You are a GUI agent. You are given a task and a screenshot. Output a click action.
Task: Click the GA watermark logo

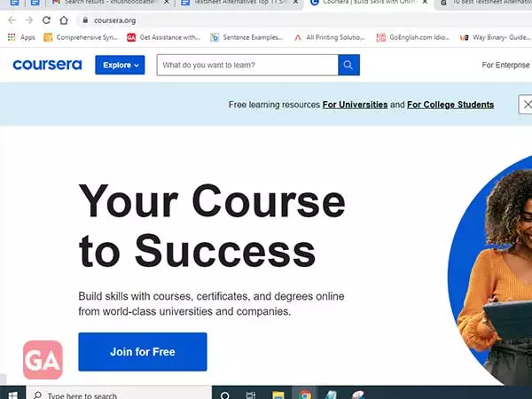(43, 360)
